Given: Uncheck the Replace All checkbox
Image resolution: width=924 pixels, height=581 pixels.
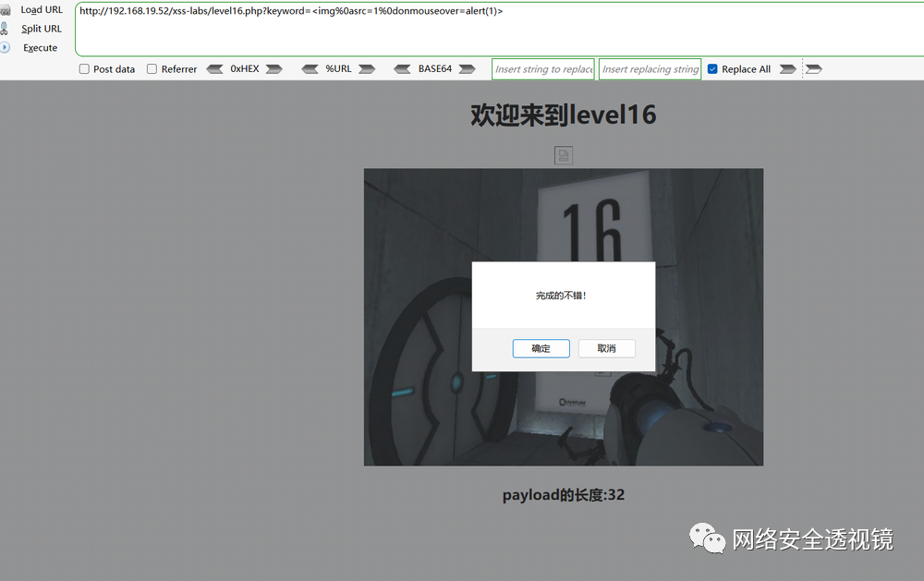Looking at the screenshot, I should point(712,69).
